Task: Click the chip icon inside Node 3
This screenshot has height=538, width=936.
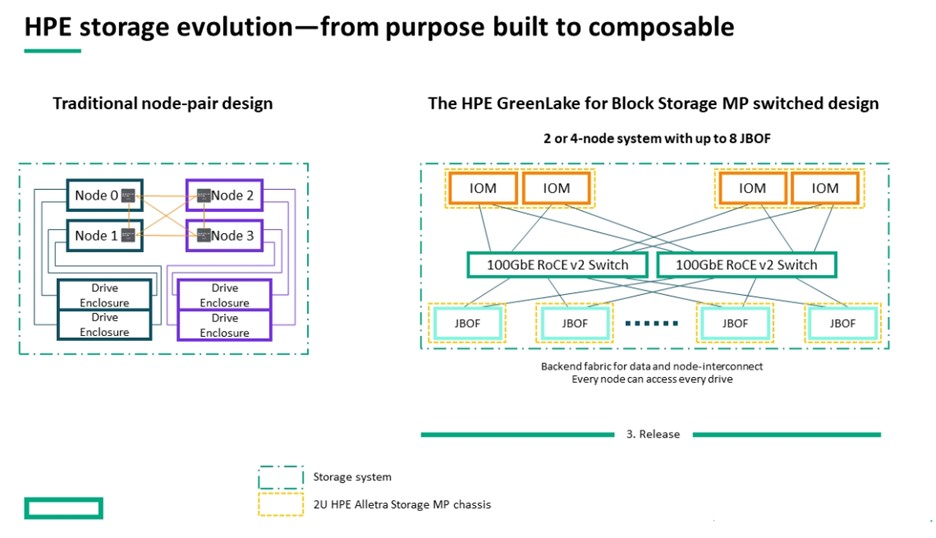Action: pos(204,235)
